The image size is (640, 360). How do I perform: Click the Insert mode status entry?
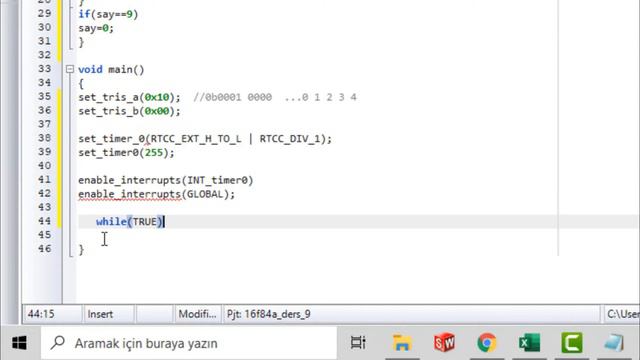click(x=100, y=314)
